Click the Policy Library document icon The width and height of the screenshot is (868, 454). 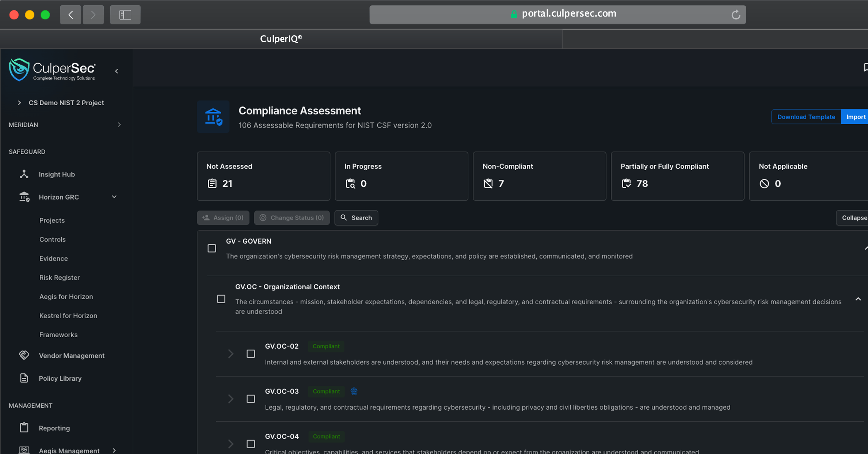pos(24,378)
